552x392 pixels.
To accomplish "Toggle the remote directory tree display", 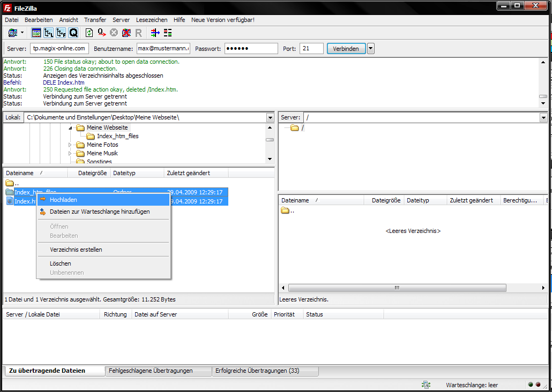I will click(61, 33).
